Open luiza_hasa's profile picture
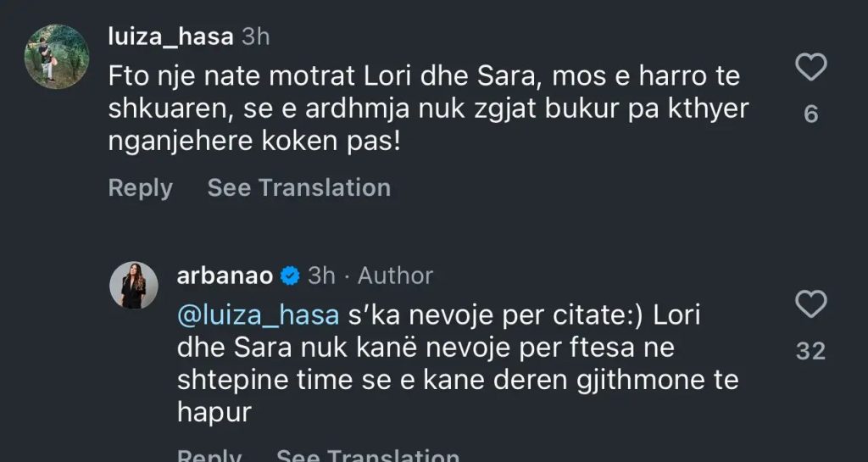This screenshot has height=462, width=868. (x=57, y=56)
